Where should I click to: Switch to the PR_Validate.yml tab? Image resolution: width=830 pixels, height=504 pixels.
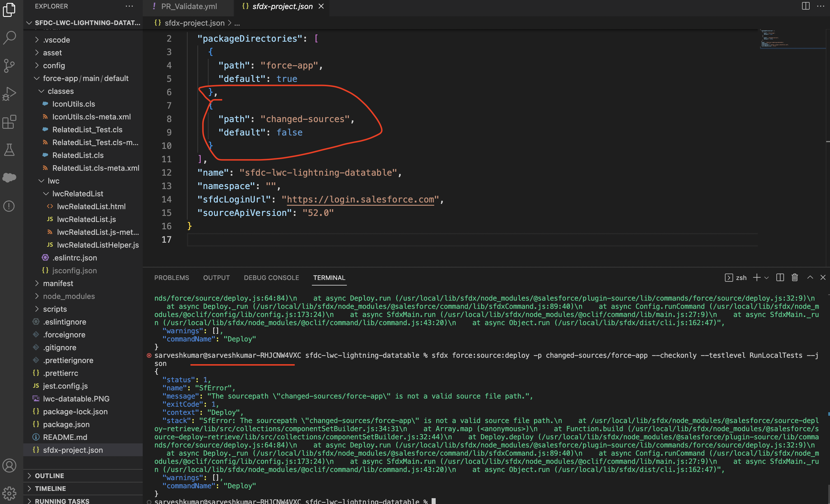pyautogui.click(x=189, y=6)
